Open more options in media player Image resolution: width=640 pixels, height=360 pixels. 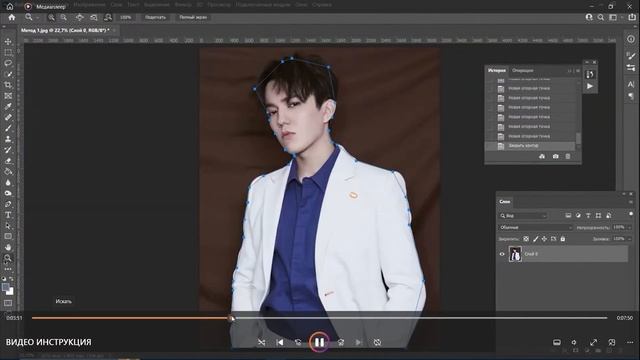click(x=630, y=342)
